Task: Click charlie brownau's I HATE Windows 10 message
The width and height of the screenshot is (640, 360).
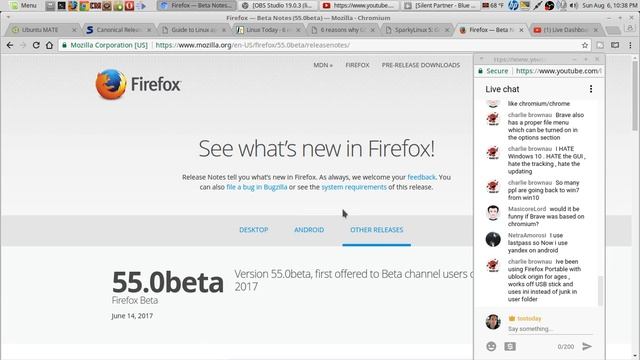Action: [x=547, y=160]
